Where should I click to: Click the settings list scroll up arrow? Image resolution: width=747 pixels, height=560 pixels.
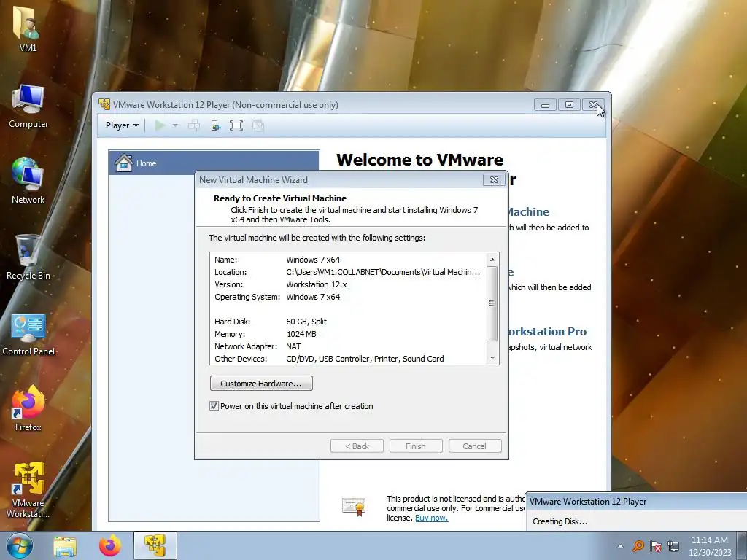pos(492,260)
